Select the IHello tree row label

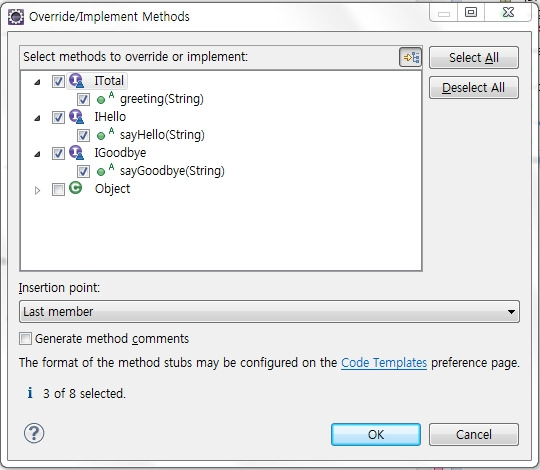click(110, 117)
